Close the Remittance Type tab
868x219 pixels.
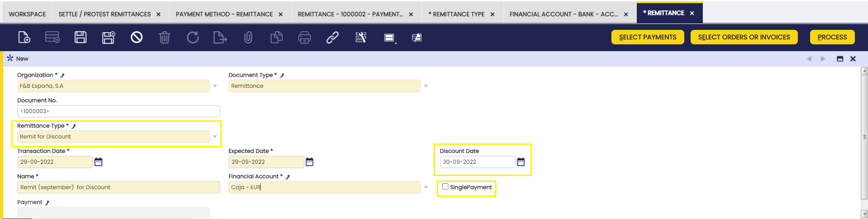[492, 14]
